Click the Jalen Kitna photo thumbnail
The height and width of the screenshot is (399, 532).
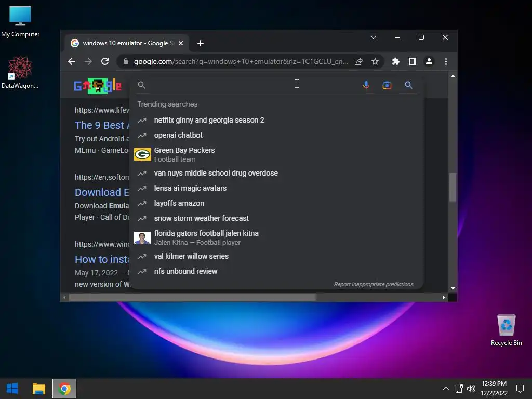(x=142, y=237)
